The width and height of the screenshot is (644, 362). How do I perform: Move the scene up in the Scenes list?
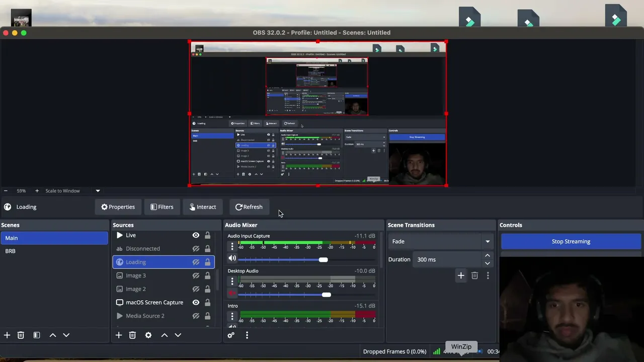(x=53, y=335)
